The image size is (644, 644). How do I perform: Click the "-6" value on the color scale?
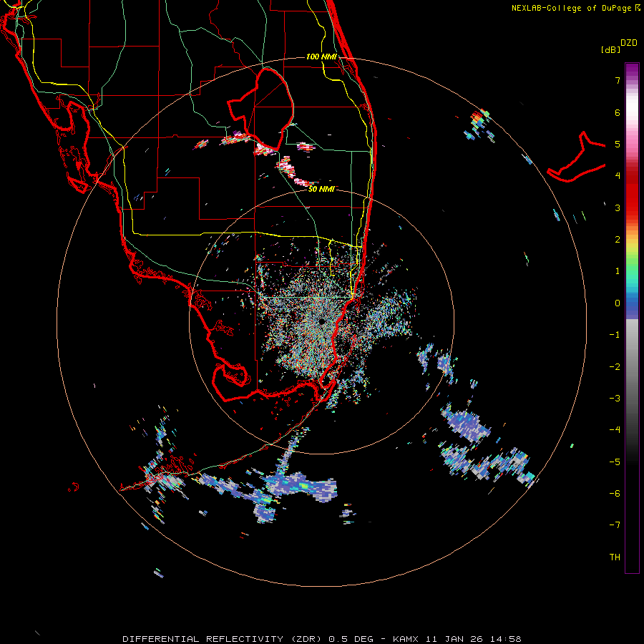tap(615, 494)
